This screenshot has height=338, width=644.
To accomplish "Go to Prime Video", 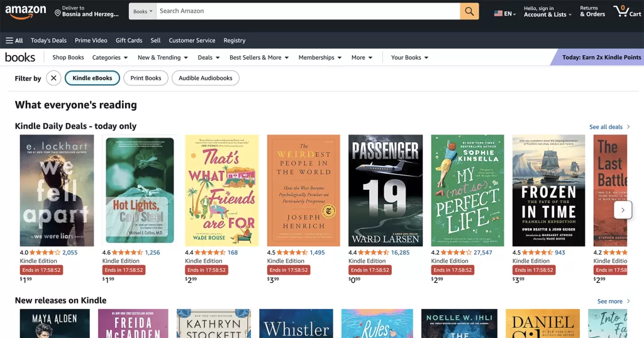I will click(x=91, y=41).
